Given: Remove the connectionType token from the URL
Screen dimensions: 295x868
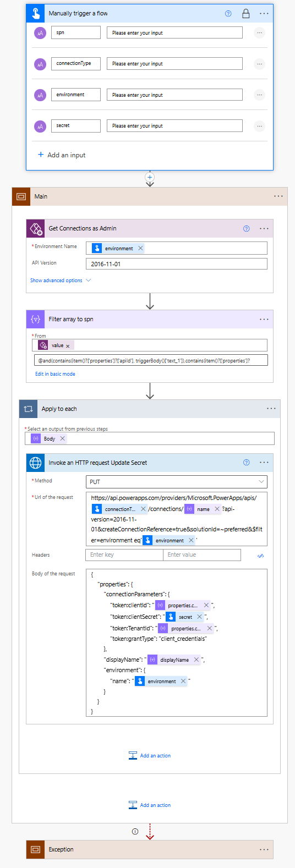Looking at the screenshot, I should [143, 509].
